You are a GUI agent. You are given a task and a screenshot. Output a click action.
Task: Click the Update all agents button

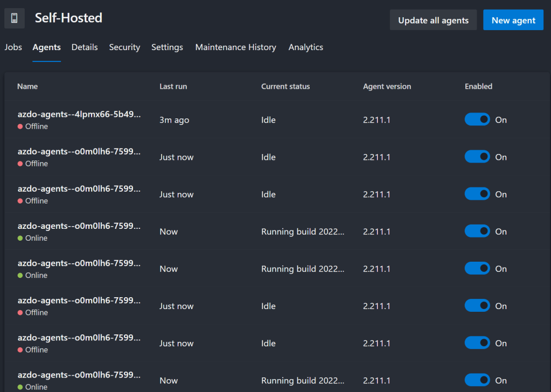(433, 20)
